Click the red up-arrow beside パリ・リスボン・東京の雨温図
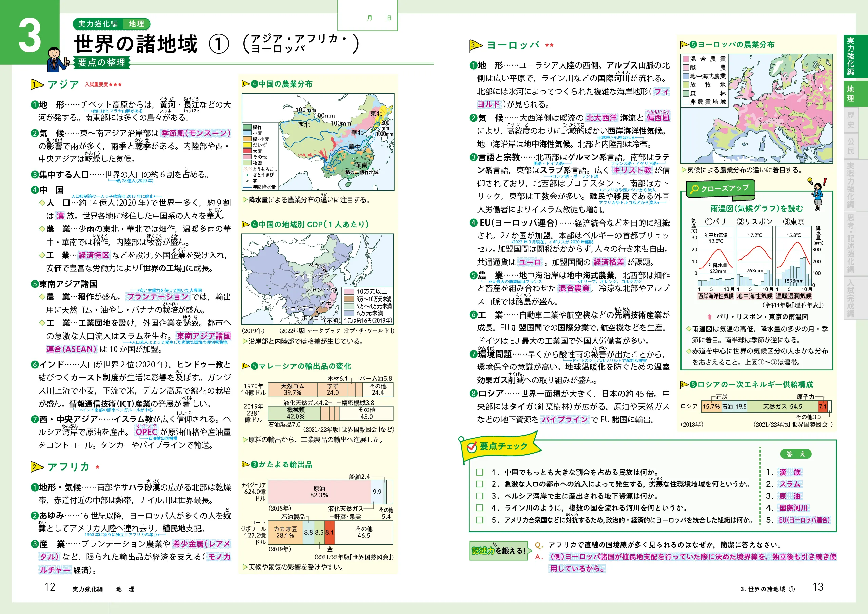 coord(710,317)
